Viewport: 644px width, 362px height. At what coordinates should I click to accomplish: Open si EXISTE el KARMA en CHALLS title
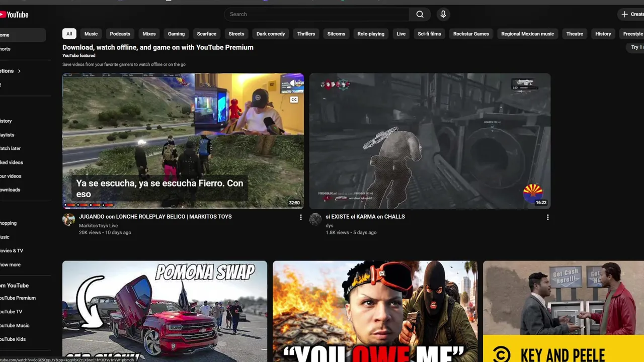(365, 217)
